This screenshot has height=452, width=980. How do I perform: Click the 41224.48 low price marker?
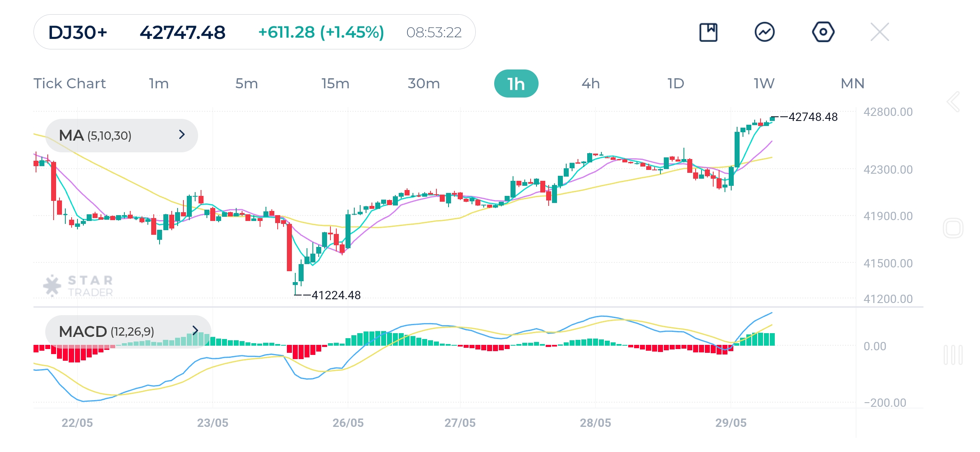click(335, 295)
